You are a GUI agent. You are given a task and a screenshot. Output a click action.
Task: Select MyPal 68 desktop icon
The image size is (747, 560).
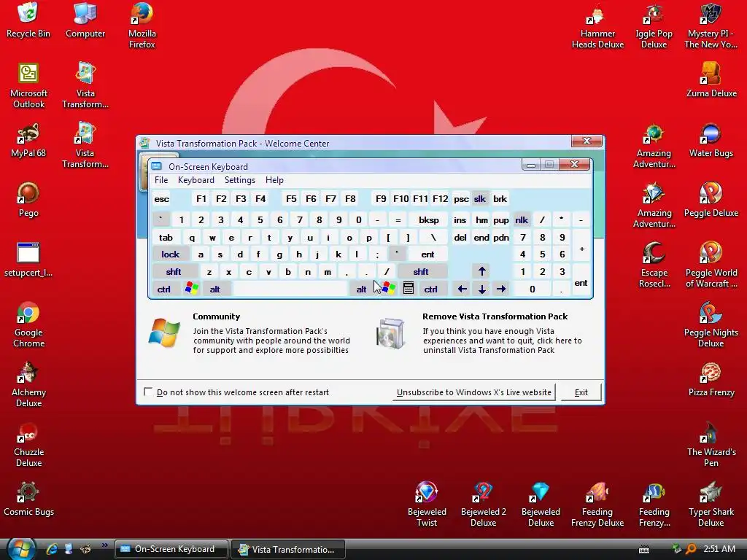pyautogui.click(x=28, y=141)
